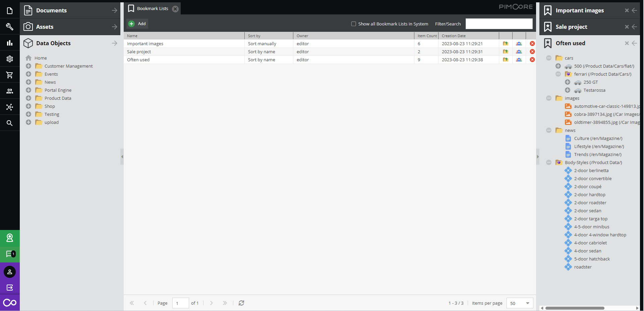Close the Important images panel with X

tap(627, 10)
